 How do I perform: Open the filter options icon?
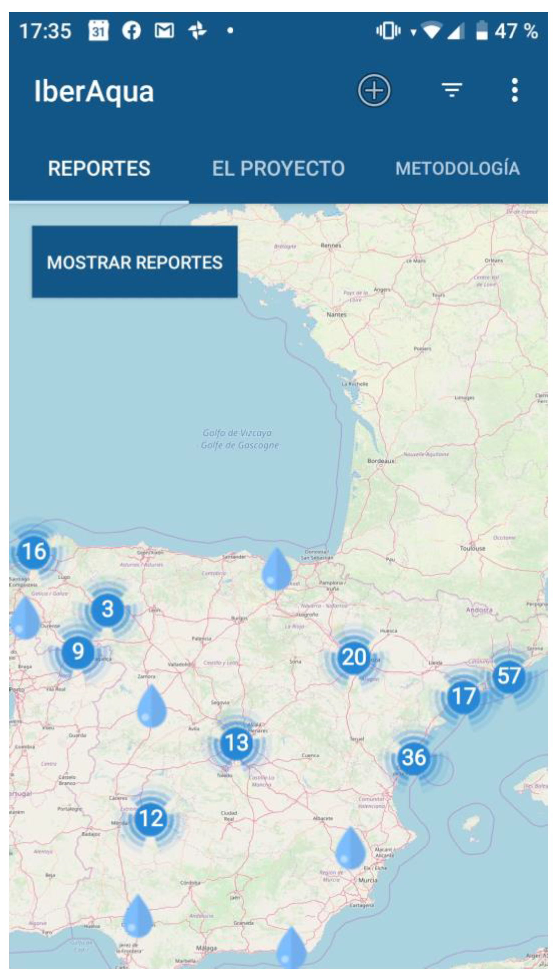click(x=451, y=90)
